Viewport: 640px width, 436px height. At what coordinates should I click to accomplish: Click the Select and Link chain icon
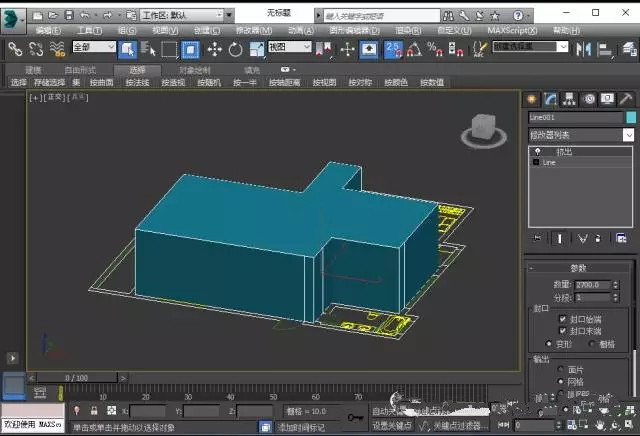(x=15, y=49)
